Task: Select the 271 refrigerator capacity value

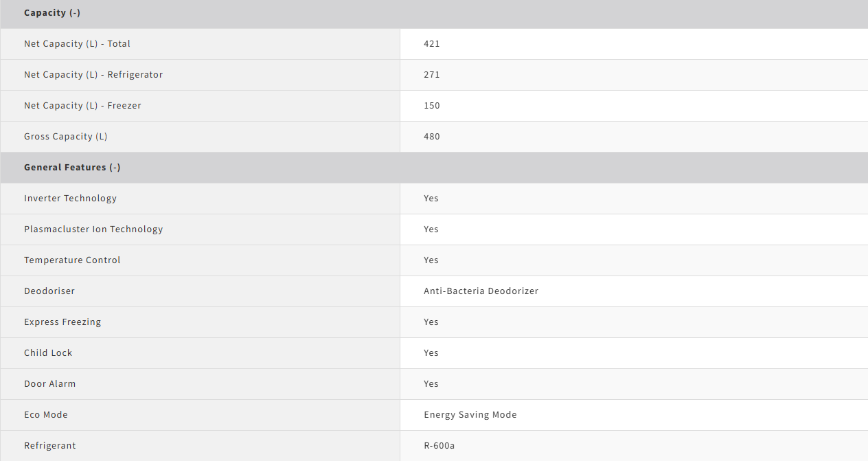Action: coord(431,75)
